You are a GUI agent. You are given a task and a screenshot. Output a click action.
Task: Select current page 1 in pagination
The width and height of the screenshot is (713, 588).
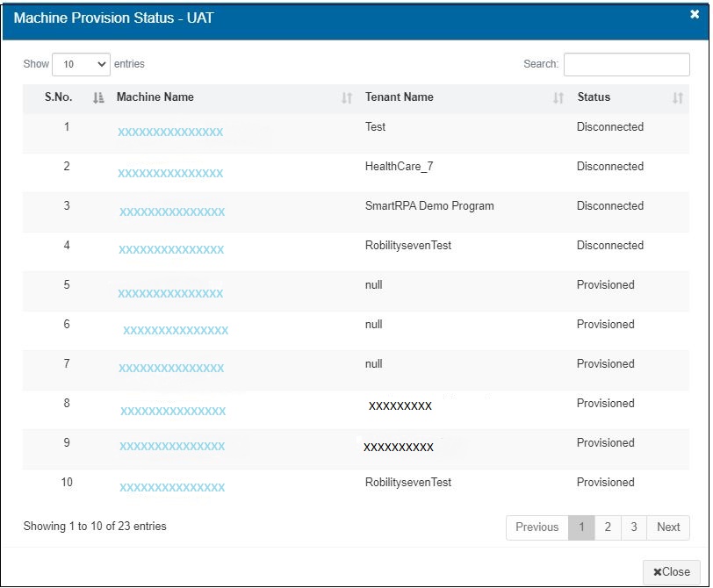[x=580, y=527]
